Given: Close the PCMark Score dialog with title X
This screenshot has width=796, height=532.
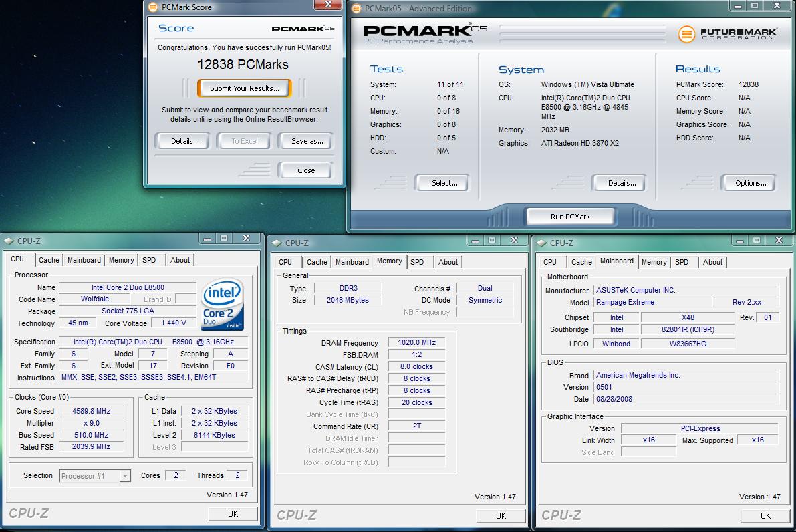Looking at the screenshot, I should tap(328, 5).
